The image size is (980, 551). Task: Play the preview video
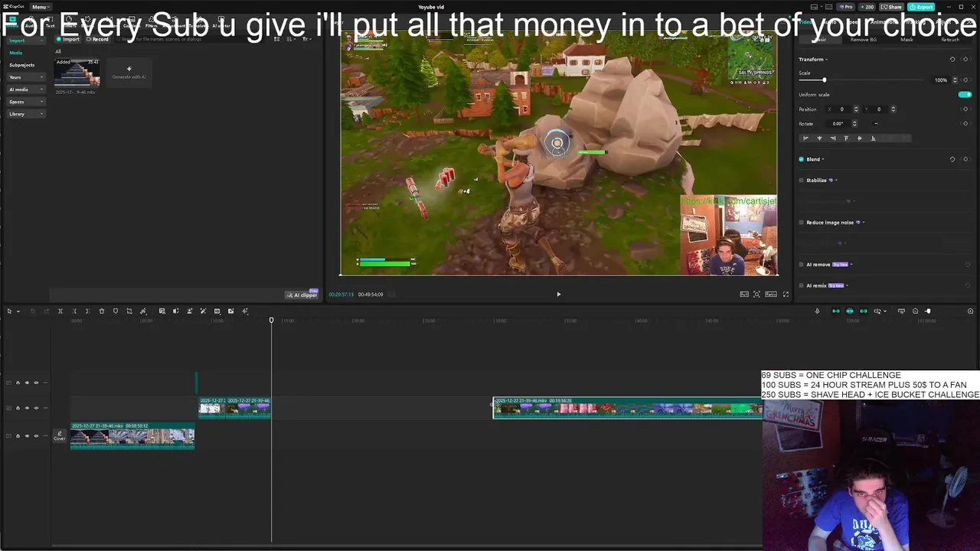point(558,294)
